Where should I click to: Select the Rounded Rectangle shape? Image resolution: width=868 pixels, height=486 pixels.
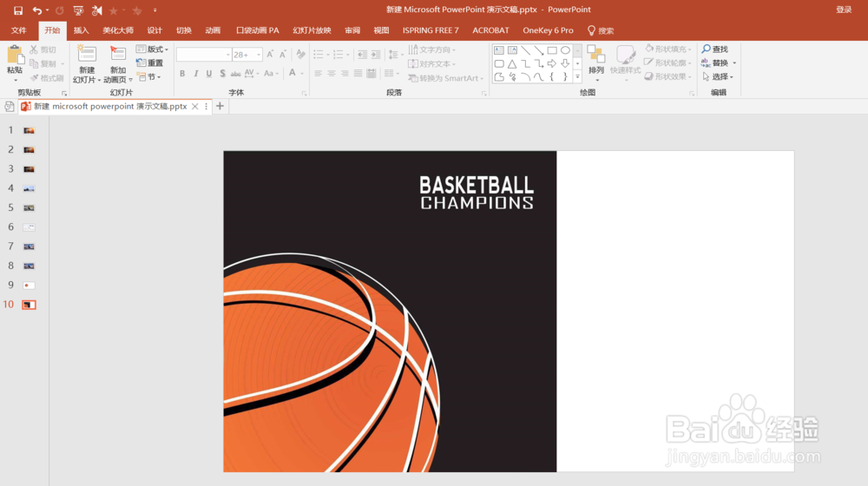click(x=499, y=63)
